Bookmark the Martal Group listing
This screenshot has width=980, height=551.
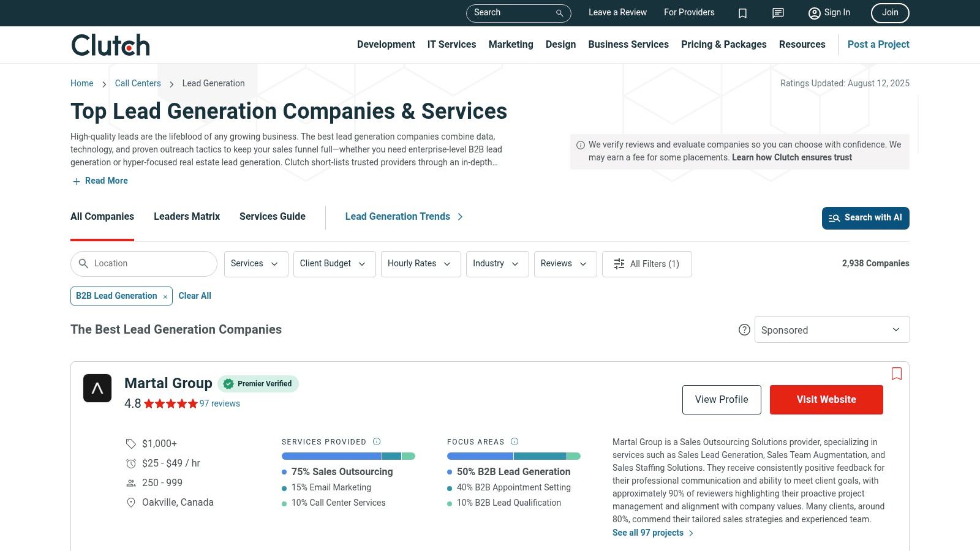click(897, 373)
